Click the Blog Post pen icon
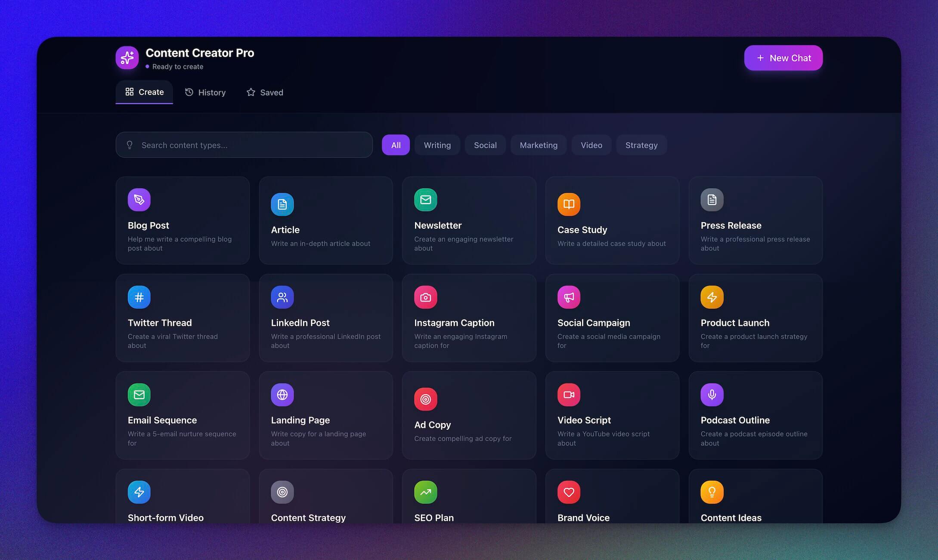This screenshot has width=938, height=560. pyautogui.click(x=139, y=200)
